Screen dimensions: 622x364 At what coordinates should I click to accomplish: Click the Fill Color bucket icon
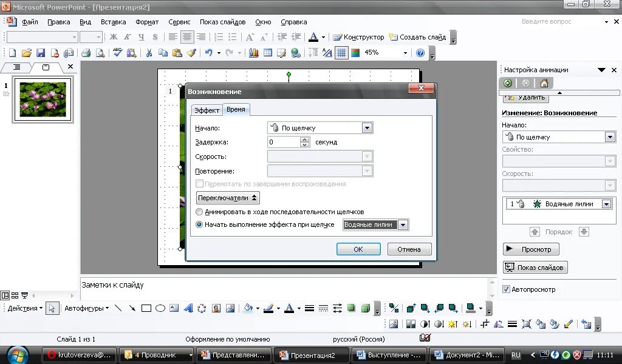(x=248, y=308)
